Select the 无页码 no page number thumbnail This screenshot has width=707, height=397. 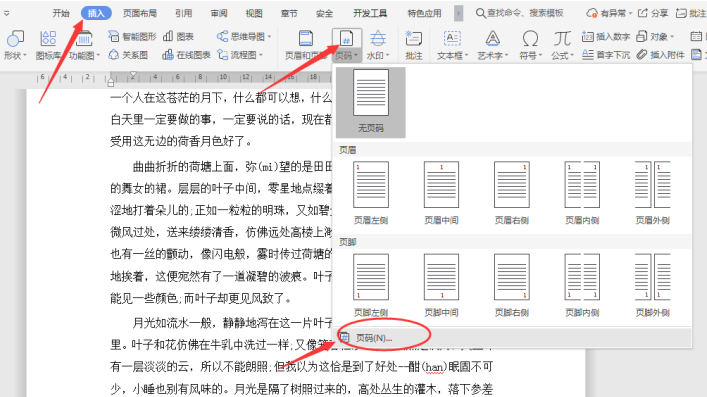click(x=371, y=102)
